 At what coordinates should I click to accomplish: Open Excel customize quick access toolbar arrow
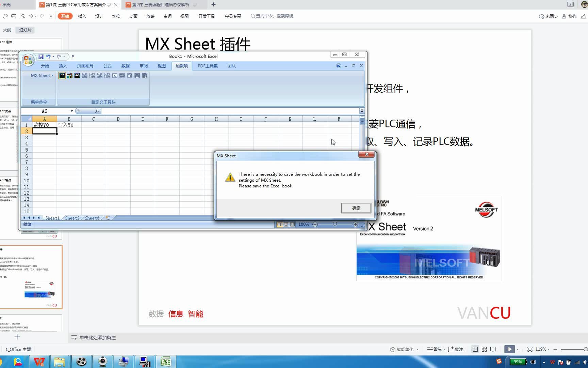click(x=73, y=57)
